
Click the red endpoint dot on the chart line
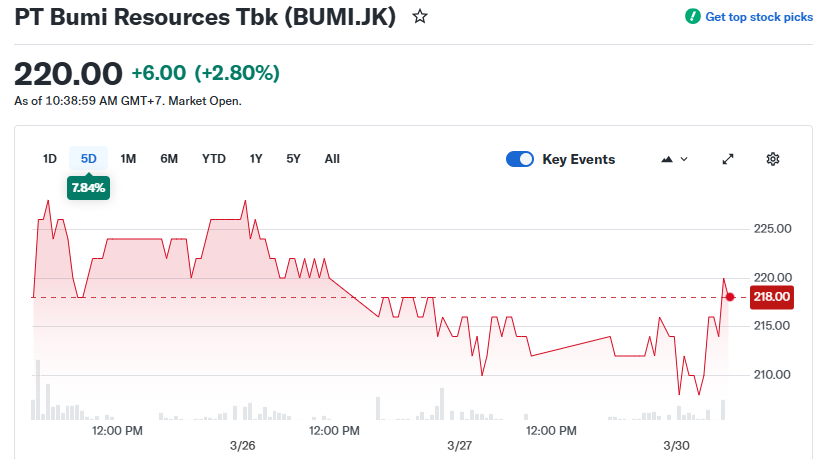tap(730, 297)
